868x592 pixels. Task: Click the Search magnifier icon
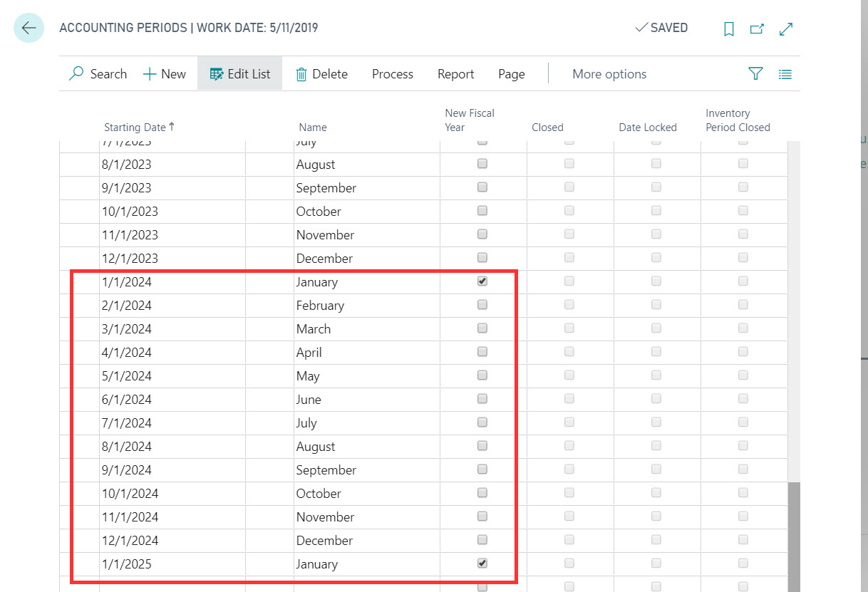point(76,74)
